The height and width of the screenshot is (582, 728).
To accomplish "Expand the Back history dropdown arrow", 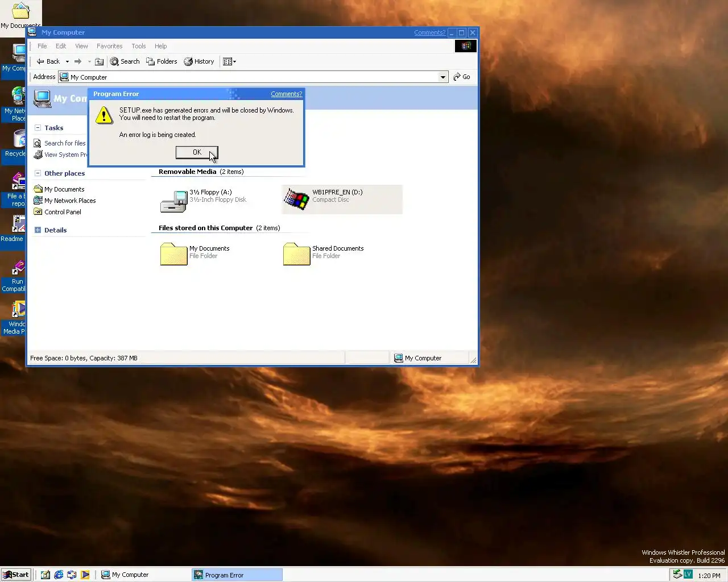I will (x=67, y=61).
